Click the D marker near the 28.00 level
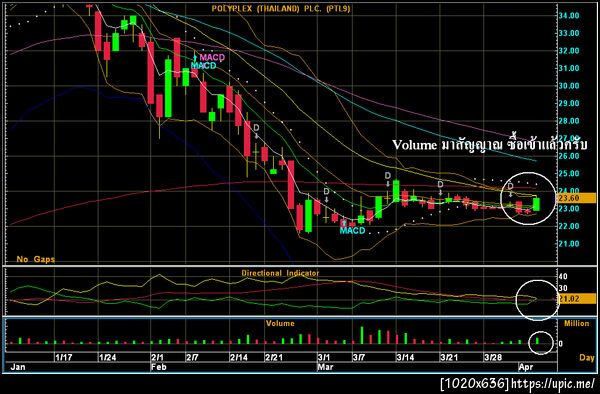 256,127
